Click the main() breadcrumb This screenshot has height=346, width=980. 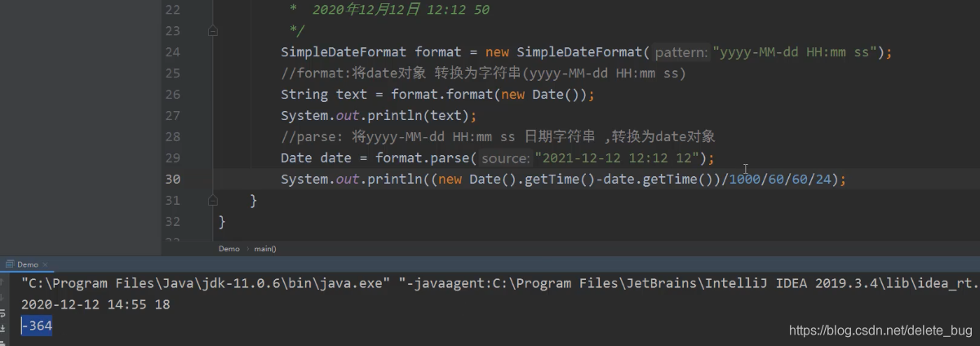tap(265, 248)
